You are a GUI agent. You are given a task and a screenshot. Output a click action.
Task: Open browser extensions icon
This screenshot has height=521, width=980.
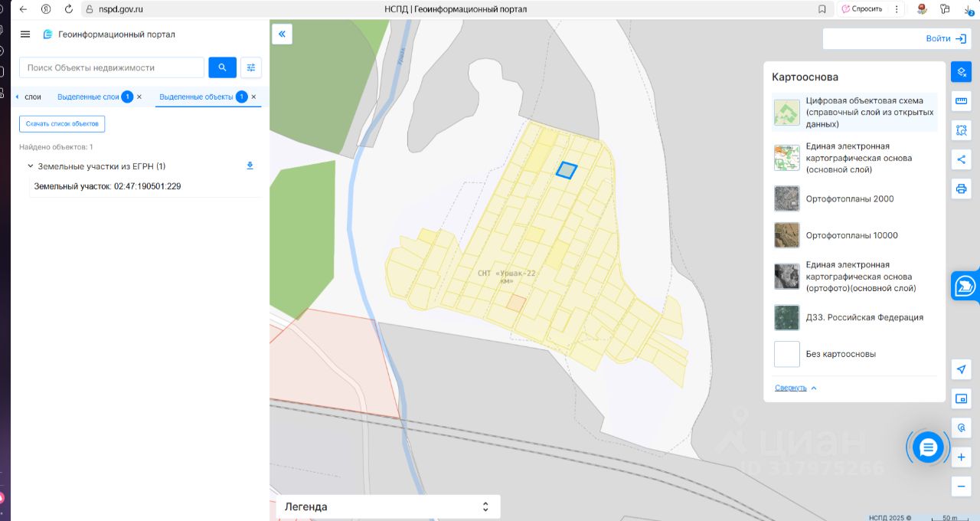pyautogui.click(x=945, y=9)
